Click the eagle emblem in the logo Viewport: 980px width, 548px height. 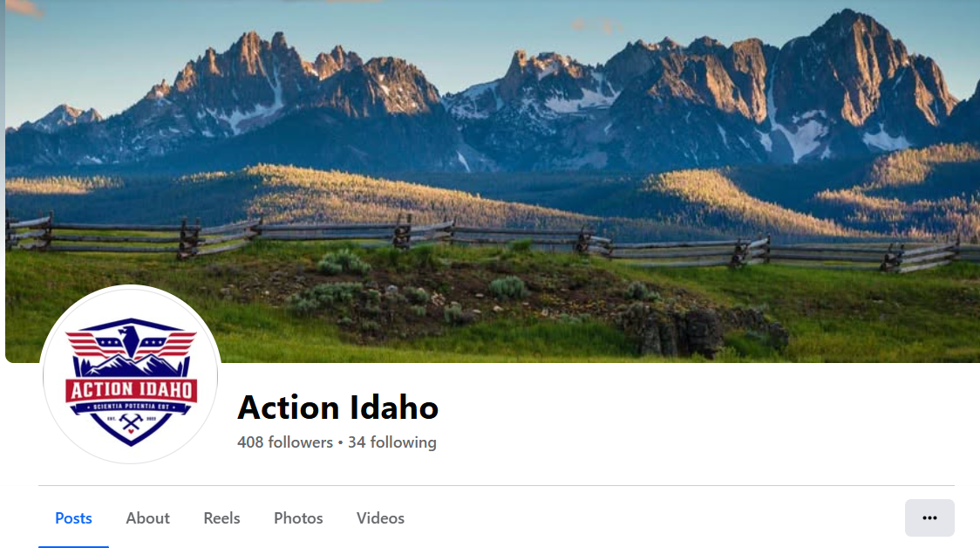point(131,340)
